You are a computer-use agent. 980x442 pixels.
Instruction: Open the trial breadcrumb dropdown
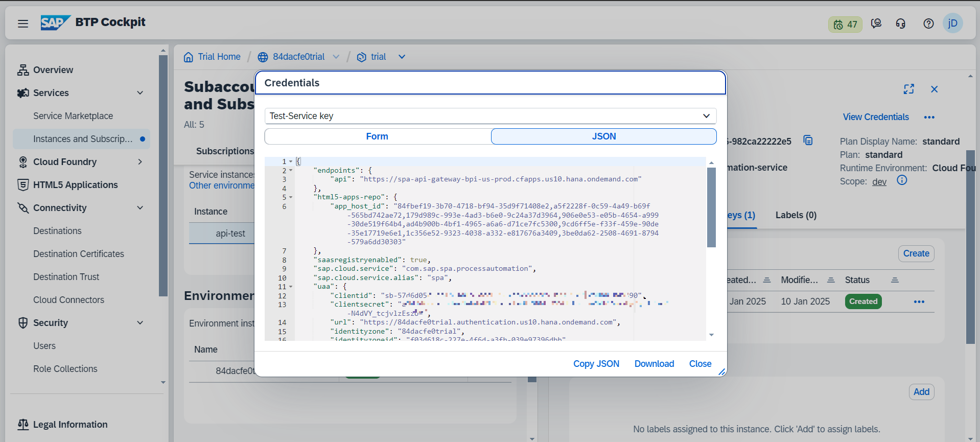tap(402, 57)
